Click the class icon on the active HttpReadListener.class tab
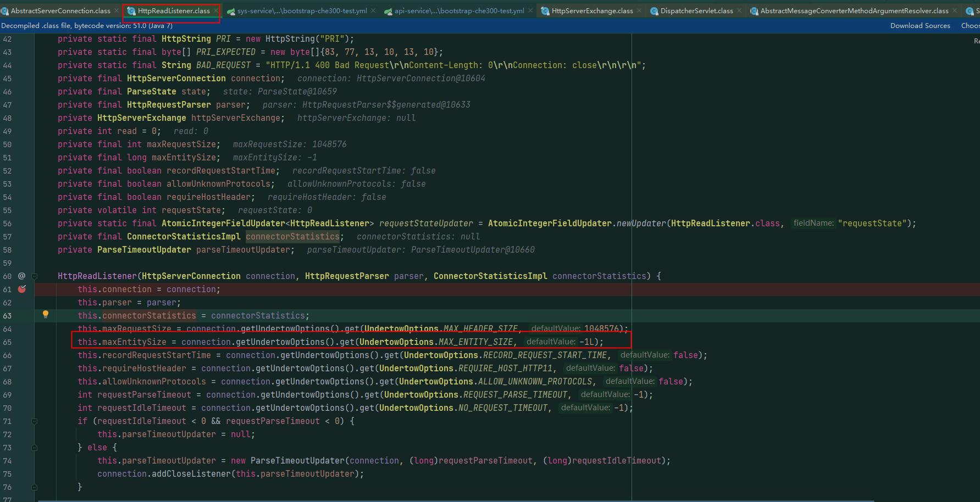Screen dimensions: 980x502 point(130,10)
